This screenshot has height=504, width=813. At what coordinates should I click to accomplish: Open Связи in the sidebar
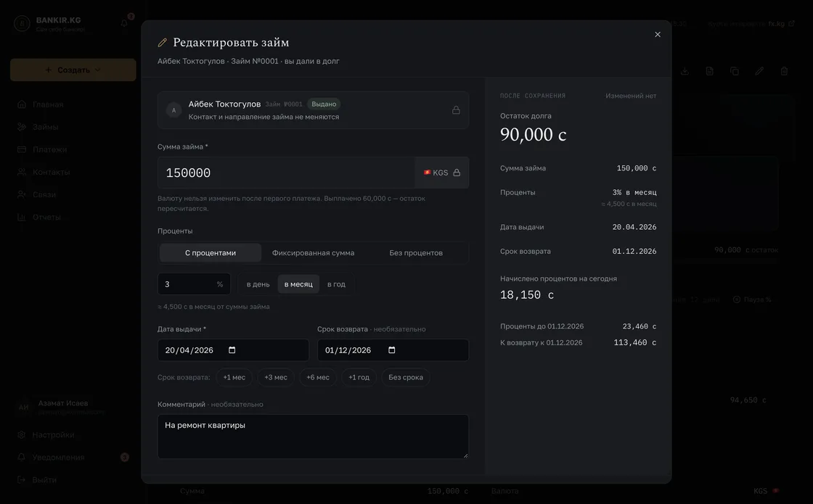(x=73, y=194)
